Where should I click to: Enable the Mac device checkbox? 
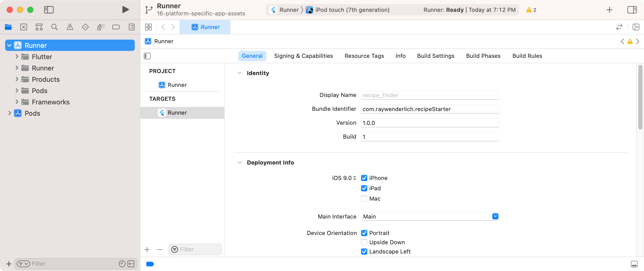coord(364,198)
